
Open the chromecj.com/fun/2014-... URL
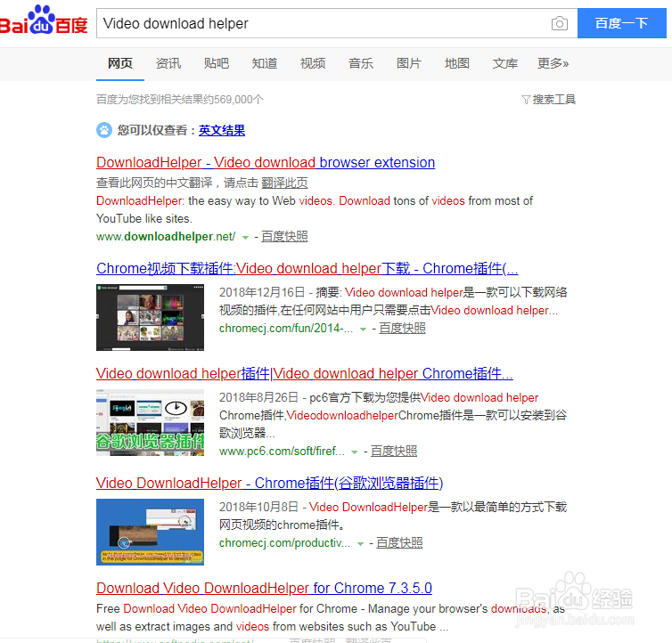pyautogui.click(x=286, y=328)
